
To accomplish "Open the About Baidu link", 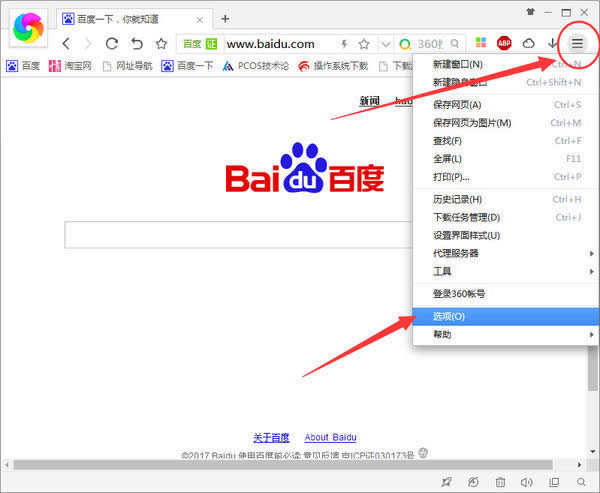I will tap(330, 437).
